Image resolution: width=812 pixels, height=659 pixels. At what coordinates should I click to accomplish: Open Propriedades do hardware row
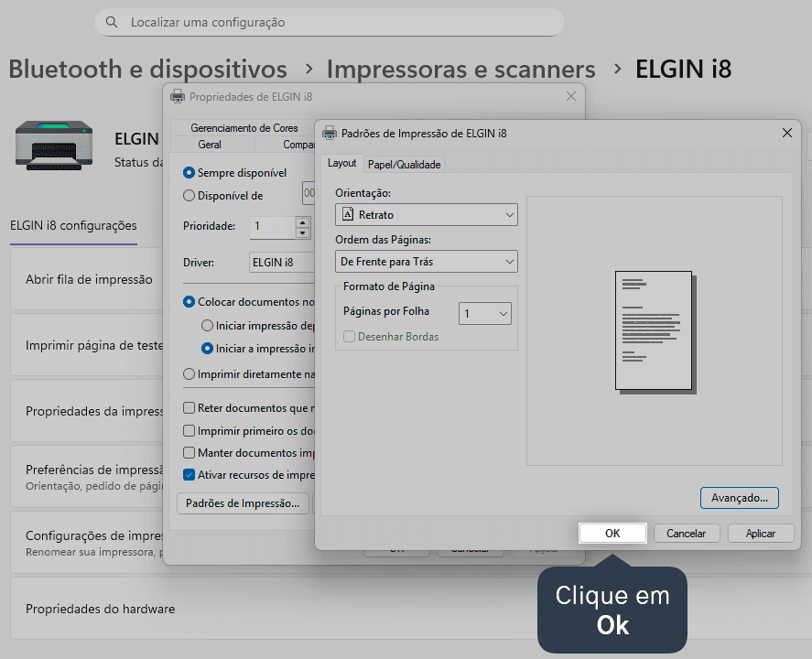pos(411,609)
